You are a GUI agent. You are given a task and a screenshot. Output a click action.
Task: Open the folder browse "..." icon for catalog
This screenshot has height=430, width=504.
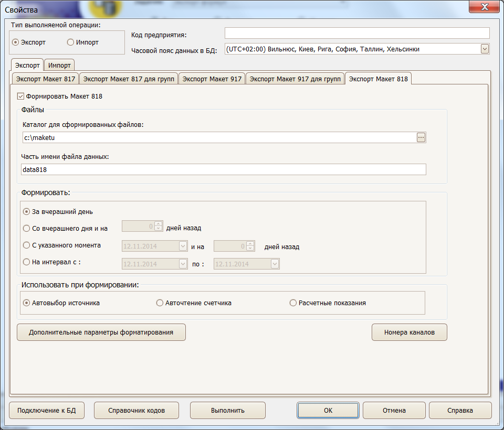pyautogui.click(x=421, y=137)
